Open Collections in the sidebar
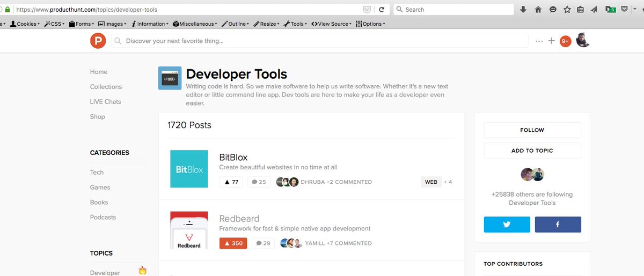The width and height of the screenshot is (644, 276). click(106, 87)
